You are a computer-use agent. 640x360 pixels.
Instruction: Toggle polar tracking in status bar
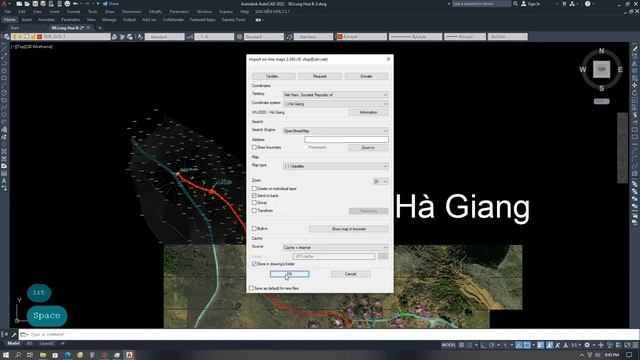click(x=492, y=345)
